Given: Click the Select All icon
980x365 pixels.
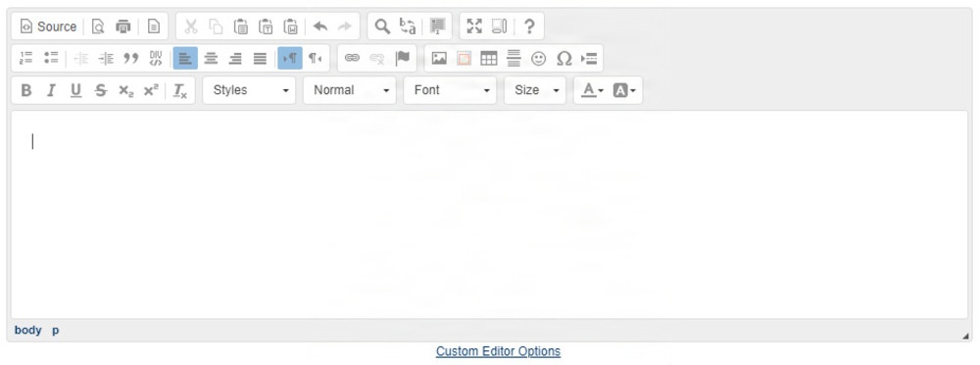Looking at the screenshot, I should tap(437, 26).
